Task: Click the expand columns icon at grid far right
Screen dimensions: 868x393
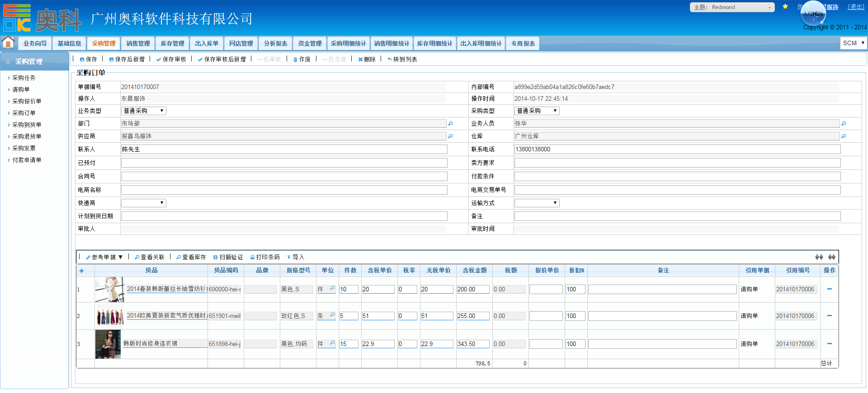Action: click(832, 257)
